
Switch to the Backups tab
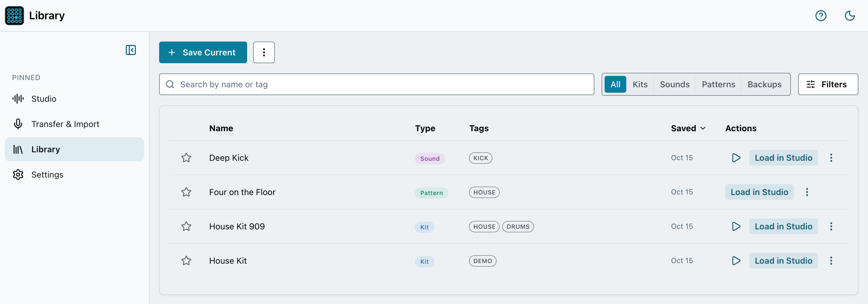click(x=764, y=84)
